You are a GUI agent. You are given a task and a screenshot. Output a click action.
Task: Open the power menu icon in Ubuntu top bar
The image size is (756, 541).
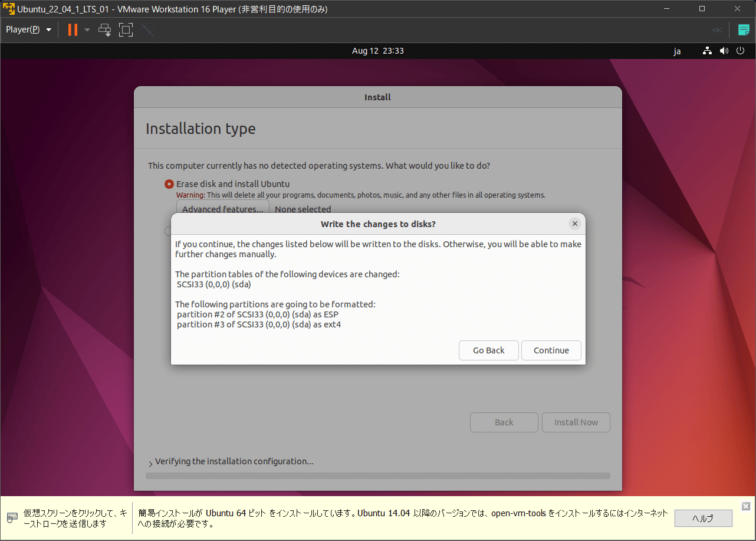[x=741, y=51]
